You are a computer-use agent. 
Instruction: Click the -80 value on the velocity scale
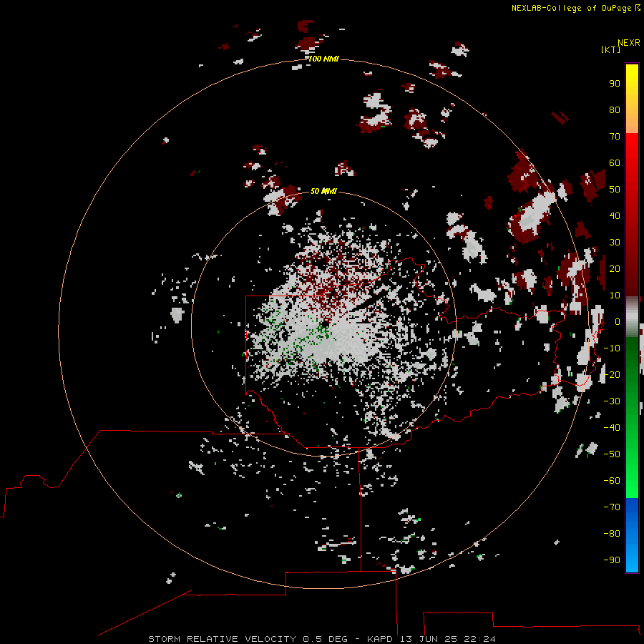click(612, 534)
